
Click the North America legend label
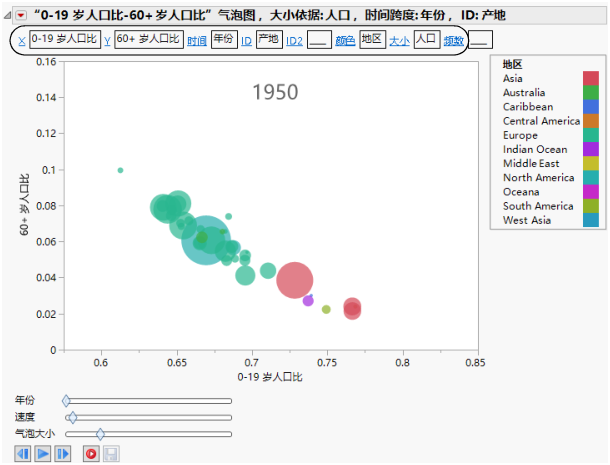pos(538,177)
